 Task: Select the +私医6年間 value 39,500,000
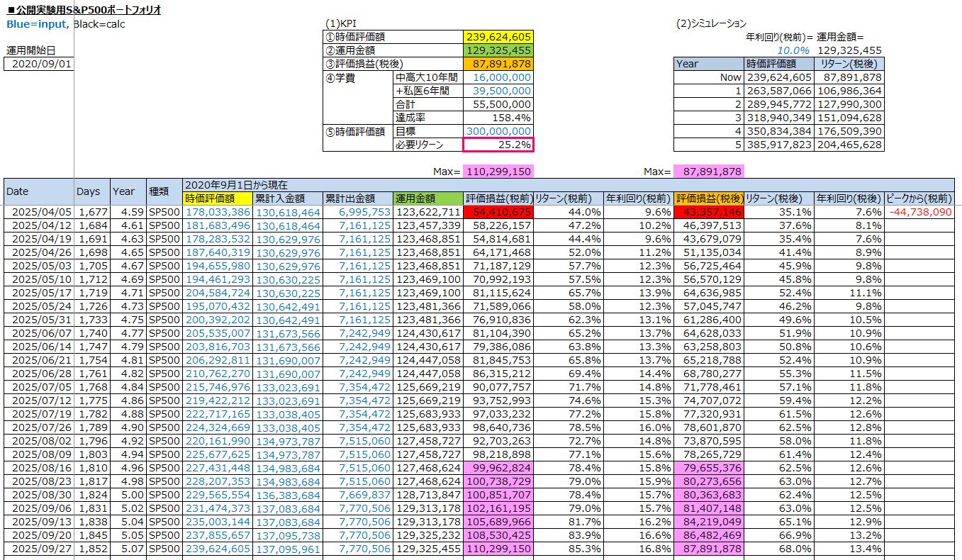(498, 91)
